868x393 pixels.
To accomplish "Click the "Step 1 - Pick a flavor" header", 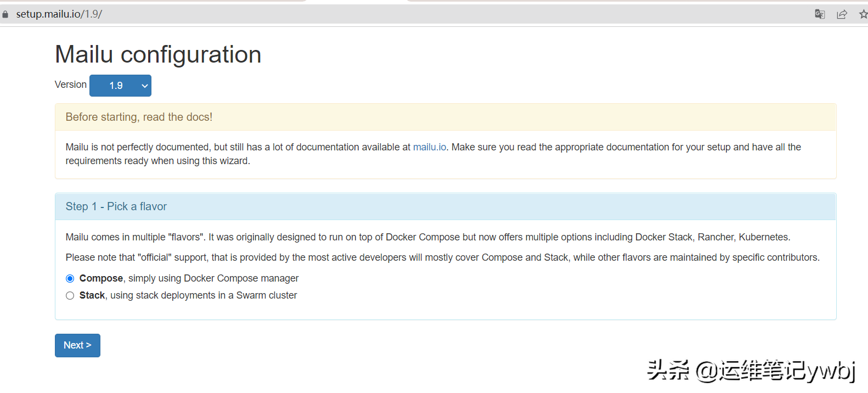I will (116, 206).
